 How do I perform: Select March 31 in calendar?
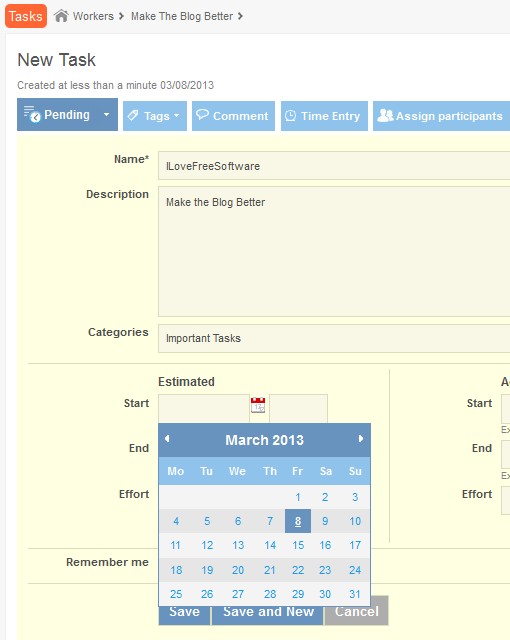tap(355, 594)
